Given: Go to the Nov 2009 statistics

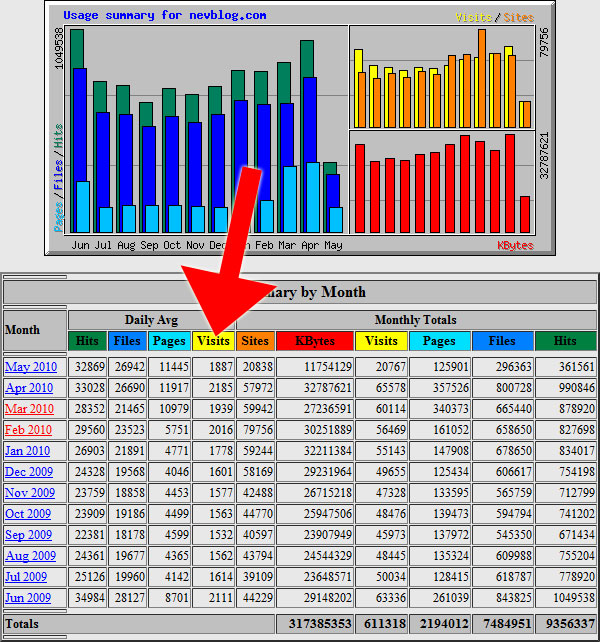Looking at the screenshot, I should click(30, 493).
